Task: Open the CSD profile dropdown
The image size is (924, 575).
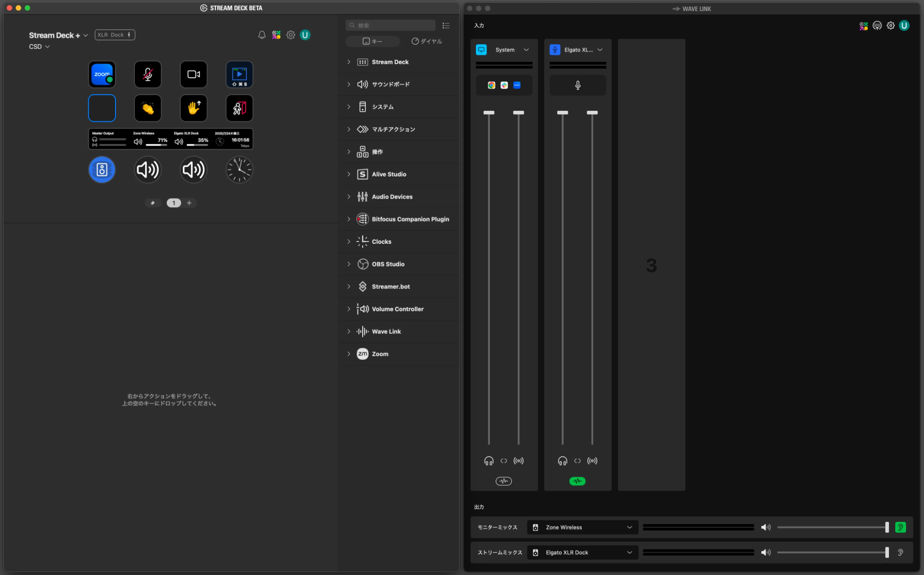Action: (x=39, y=47)
